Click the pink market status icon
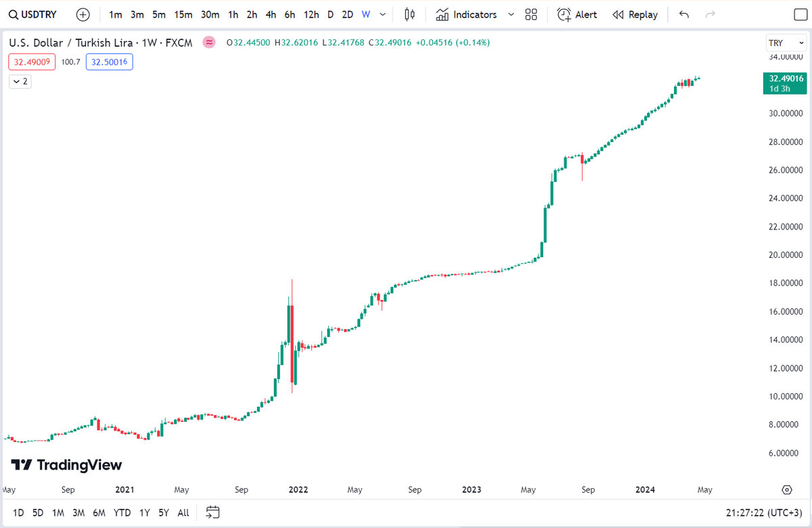812x528 pixels. click(210, 43)
